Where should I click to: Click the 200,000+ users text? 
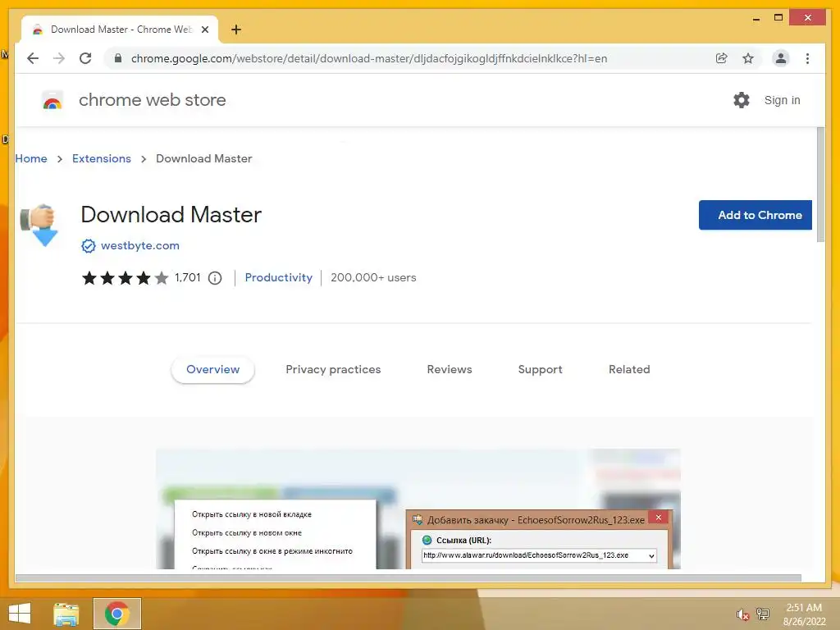(x=373, y=277)
